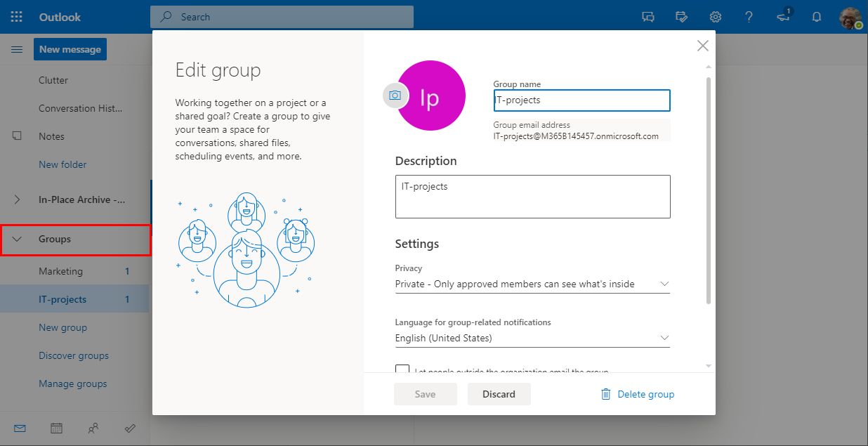Open the Settings gear icon
This screenshot has height=446, width=868.
[716, 17]
